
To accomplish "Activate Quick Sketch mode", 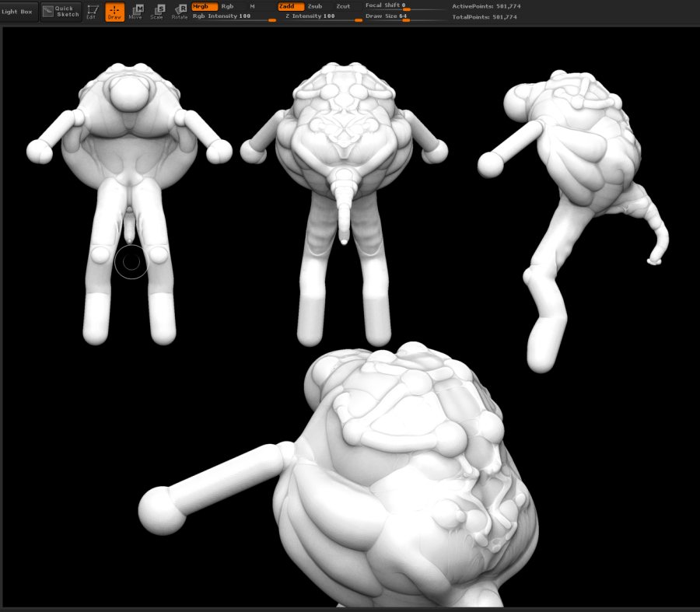I will coord(61,12).
